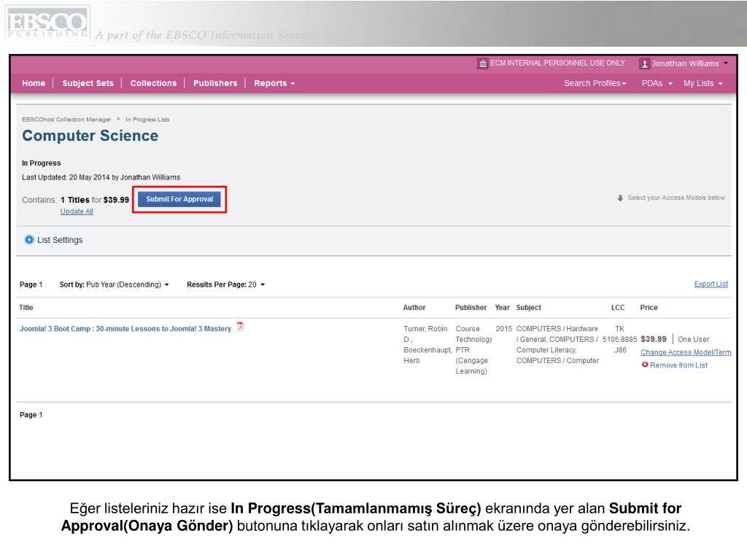Change Sort by Pub Year dropdown

[x=115, y=285]
